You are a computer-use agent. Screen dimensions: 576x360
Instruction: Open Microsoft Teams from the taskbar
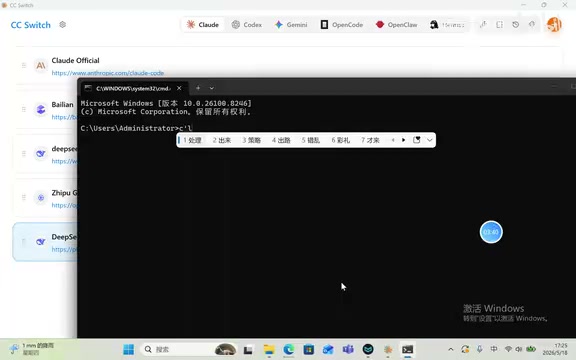pos(348,350)
